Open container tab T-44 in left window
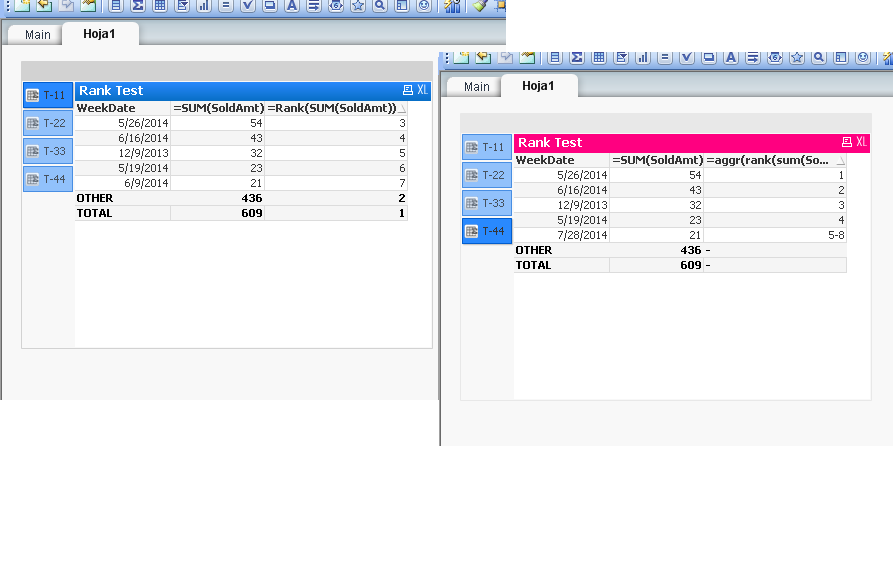 [48, 179]
